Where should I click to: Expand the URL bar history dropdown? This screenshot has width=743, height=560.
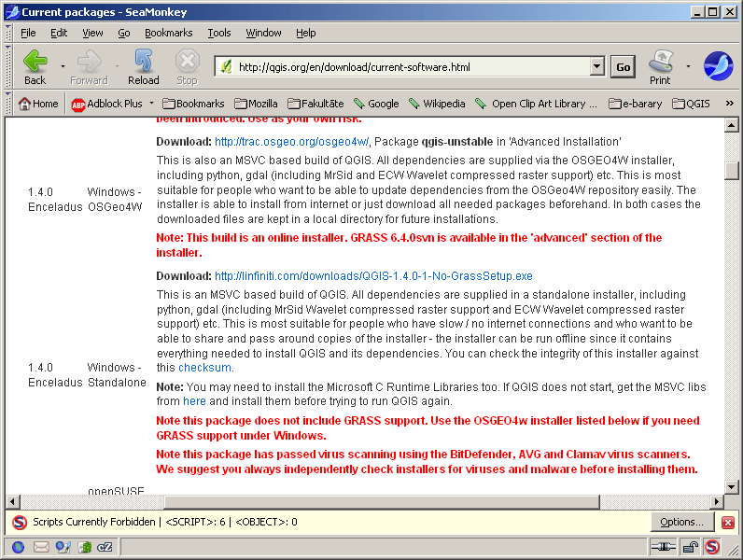tap(597, 66)
